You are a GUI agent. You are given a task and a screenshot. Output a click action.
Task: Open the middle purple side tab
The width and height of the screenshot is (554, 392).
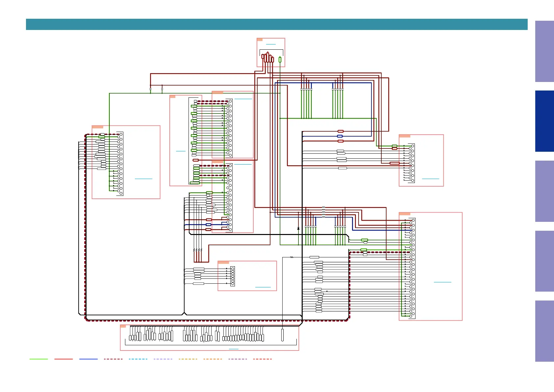[544, 191]
